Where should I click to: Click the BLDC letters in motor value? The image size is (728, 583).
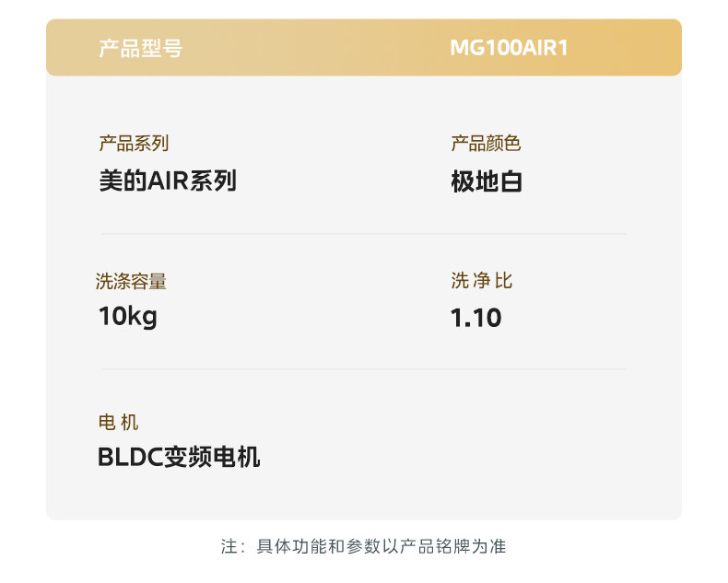point(130,457)
